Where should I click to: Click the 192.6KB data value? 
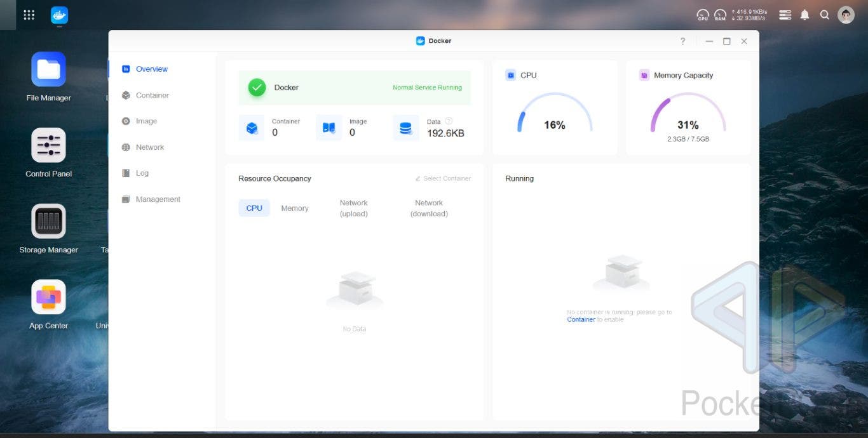point(445,133)
